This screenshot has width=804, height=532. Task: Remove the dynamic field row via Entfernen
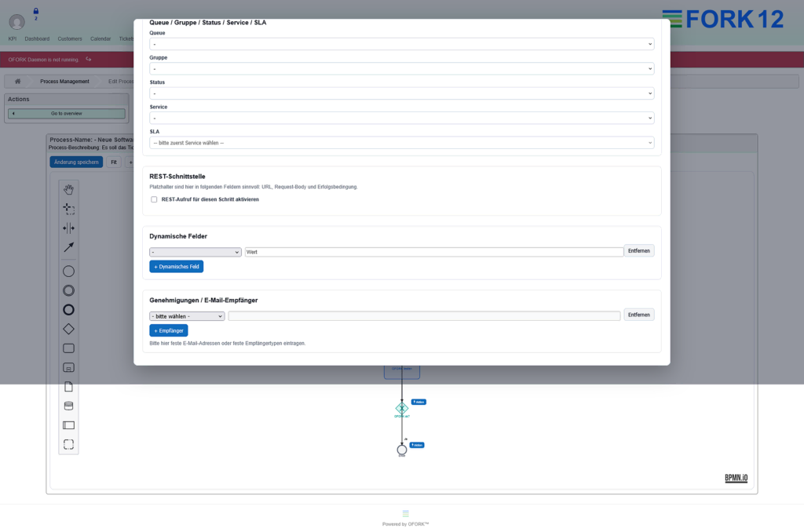pos(639,250)
